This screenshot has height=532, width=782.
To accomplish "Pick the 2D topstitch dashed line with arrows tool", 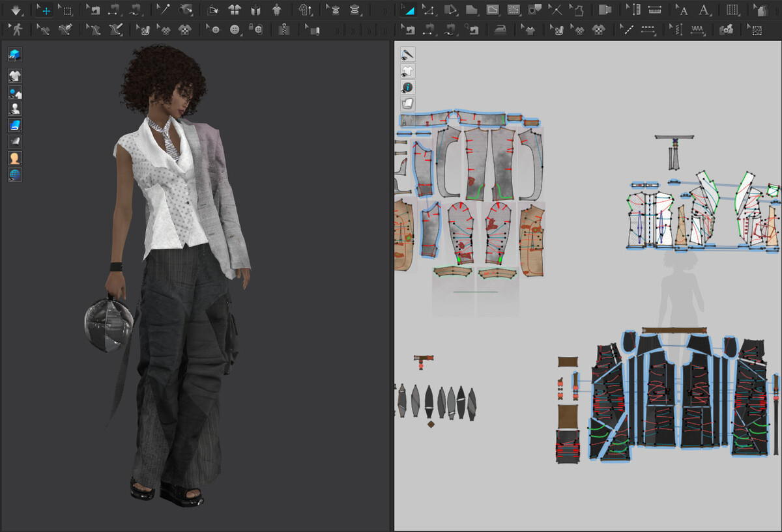I will coord(648,29).
